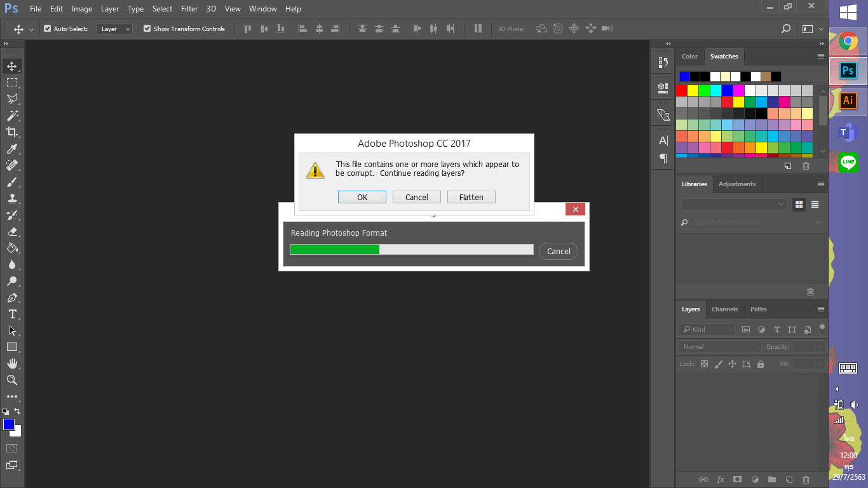The width and height of the screenshot is (868, 488).
Task: Open the library selection dropdown
Action: click(x=735, y=204)
